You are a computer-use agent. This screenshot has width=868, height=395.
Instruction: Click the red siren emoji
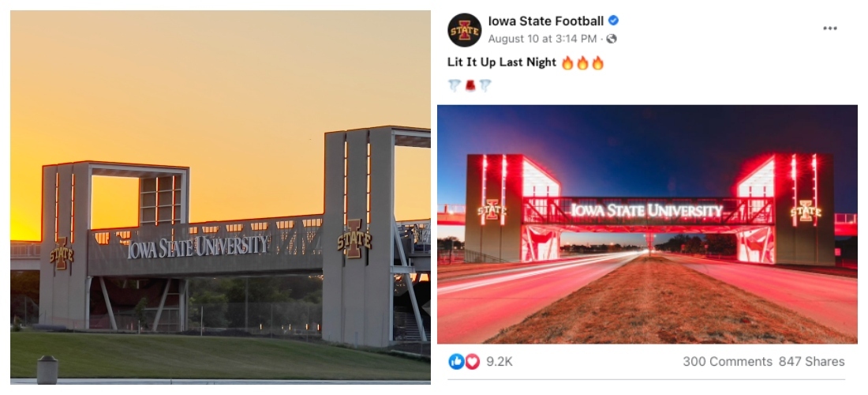tap(470, 85)
